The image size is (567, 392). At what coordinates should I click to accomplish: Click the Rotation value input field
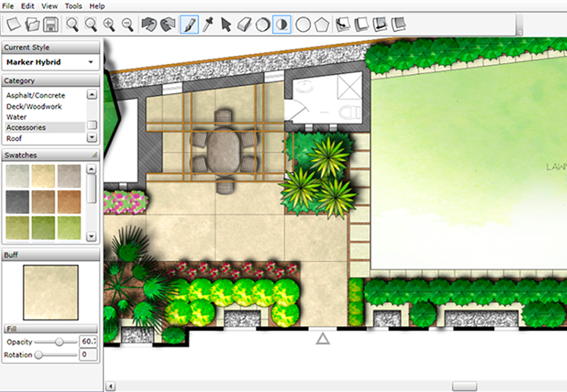(x=88, y=354)
